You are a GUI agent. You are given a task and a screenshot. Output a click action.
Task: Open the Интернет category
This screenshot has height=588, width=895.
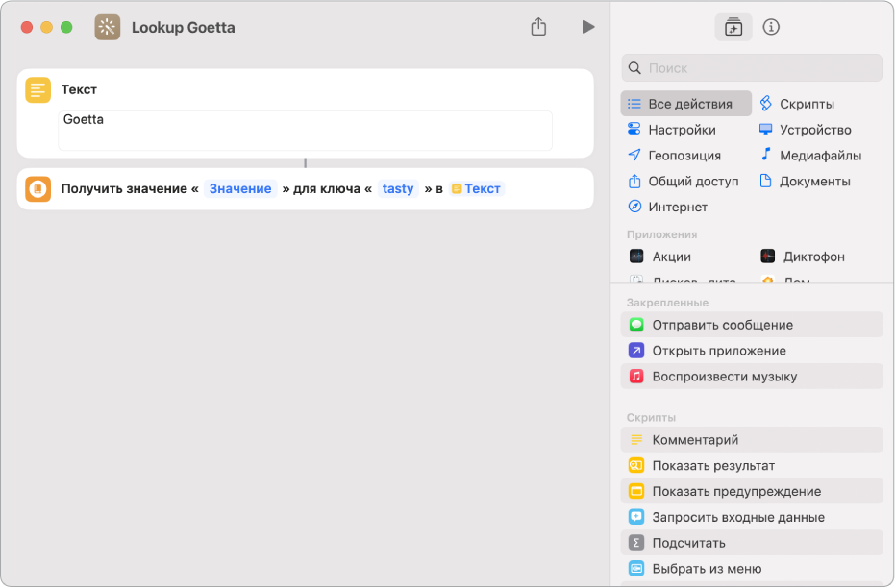pos(667,207)
